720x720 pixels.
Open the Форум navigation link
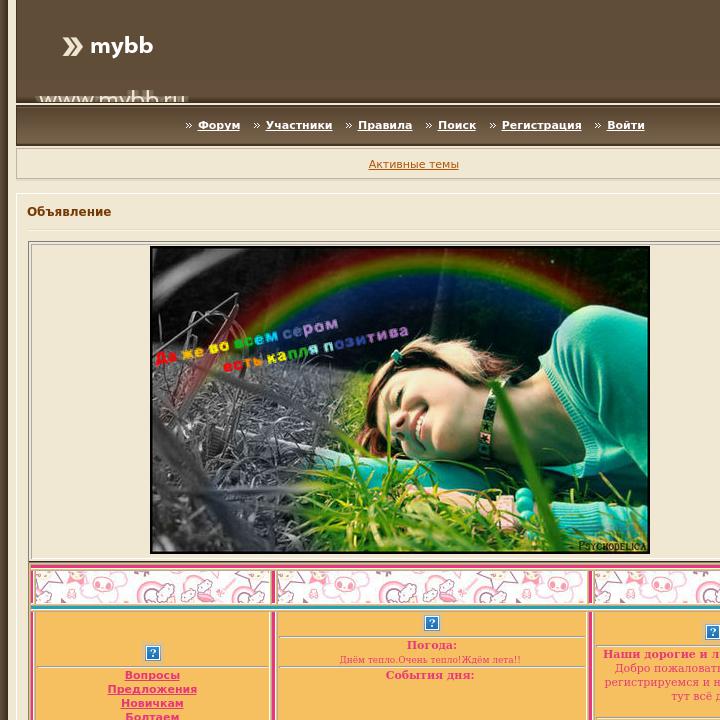(x=219, y=125)
